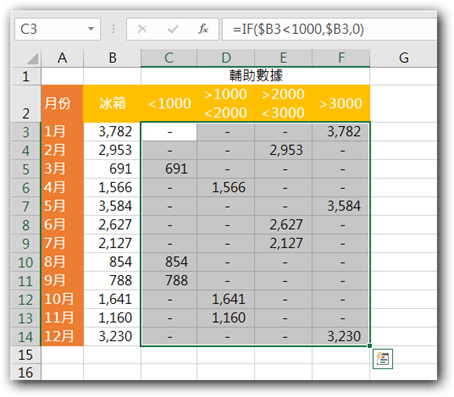Viewport: 454px width, 397px height.
Task: Select column D header
Action: click(226, 58)
